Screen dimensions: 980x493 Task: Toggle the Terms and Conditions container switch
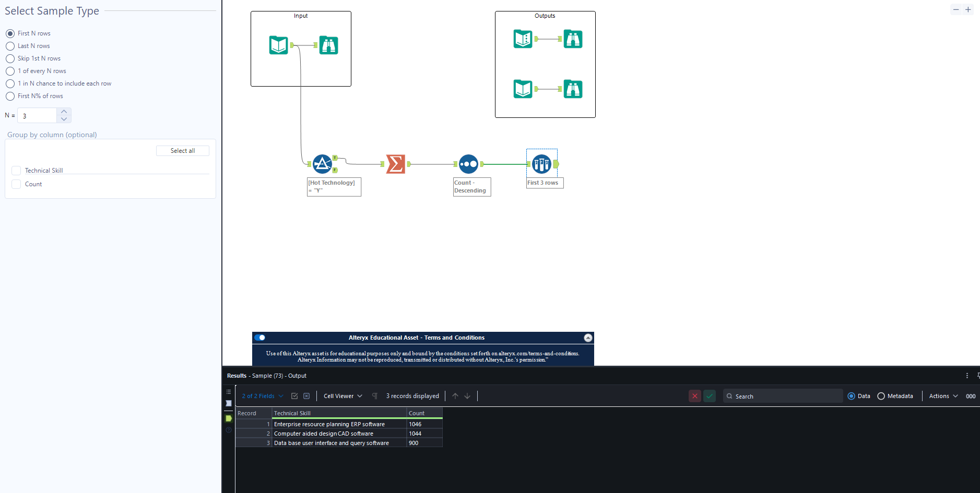tap(259, 338)
